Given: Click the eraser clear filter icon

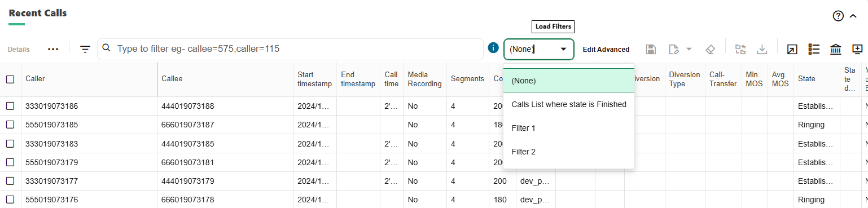Looking at the screenshot, I should click(710, 49).
